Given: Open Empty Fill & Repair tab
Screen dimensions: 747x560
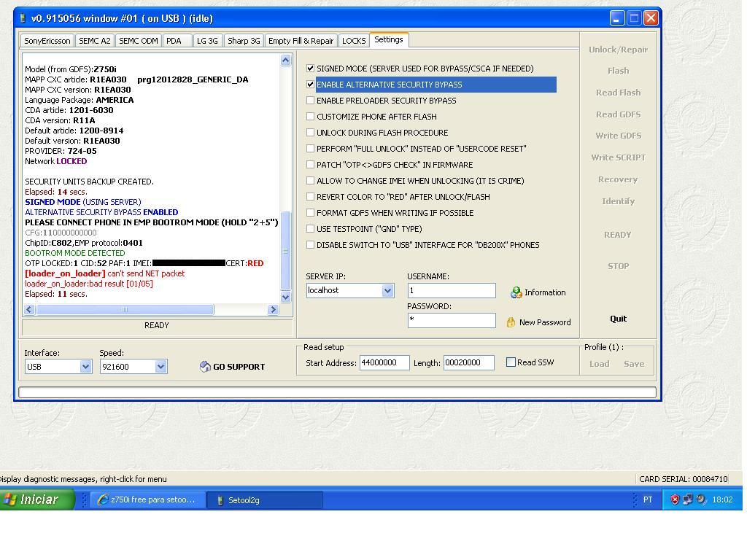Looking at the screenshot, I should pos(301,41).
